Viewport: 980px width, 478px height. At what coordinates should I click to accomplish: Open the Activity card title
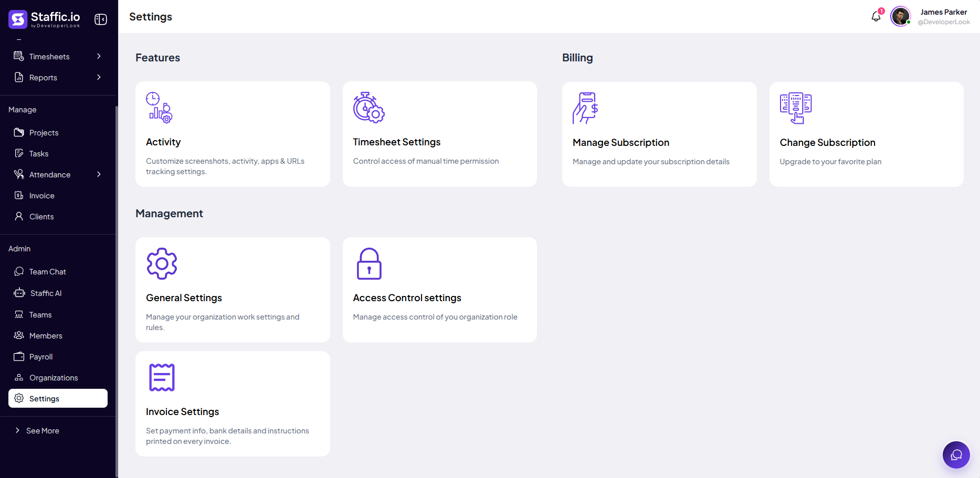(163, 142)
